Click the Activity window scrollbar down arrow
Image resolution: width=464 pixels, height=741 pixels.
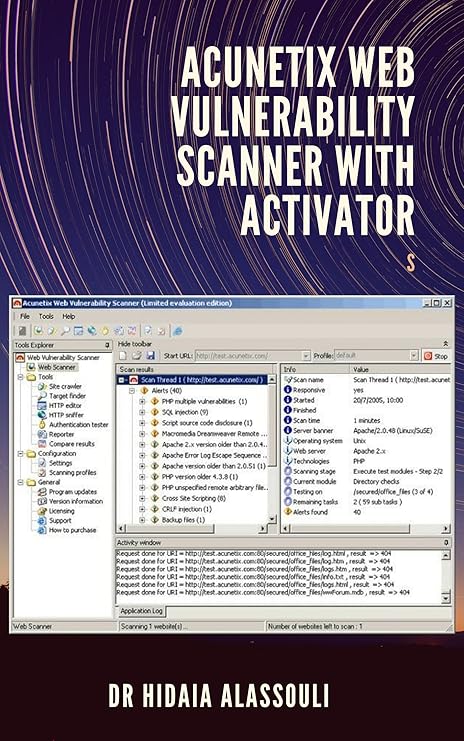446,598
